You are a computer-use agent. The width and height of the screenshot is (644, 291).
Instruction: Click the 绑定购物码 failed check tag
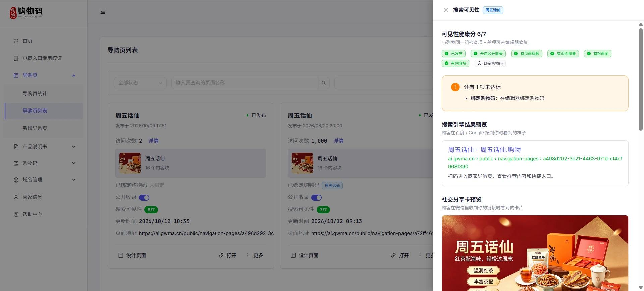point(490,63)
